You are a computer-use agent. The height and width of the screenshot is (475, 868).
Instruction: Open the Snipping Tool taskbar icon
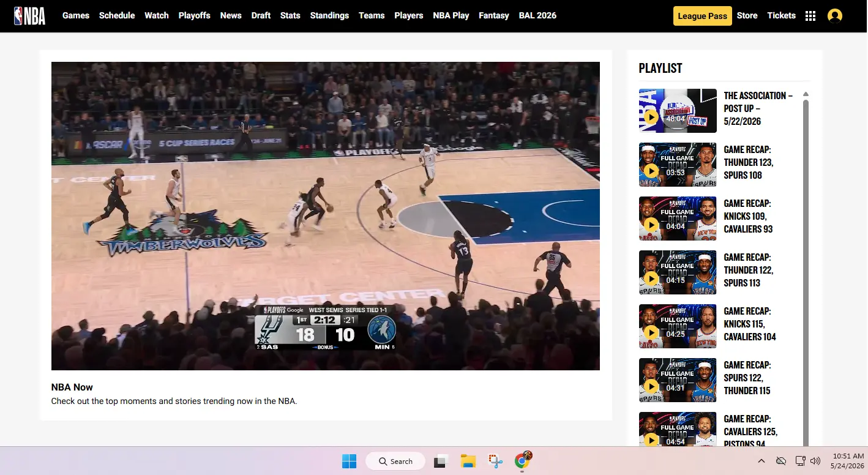point(495,462)
